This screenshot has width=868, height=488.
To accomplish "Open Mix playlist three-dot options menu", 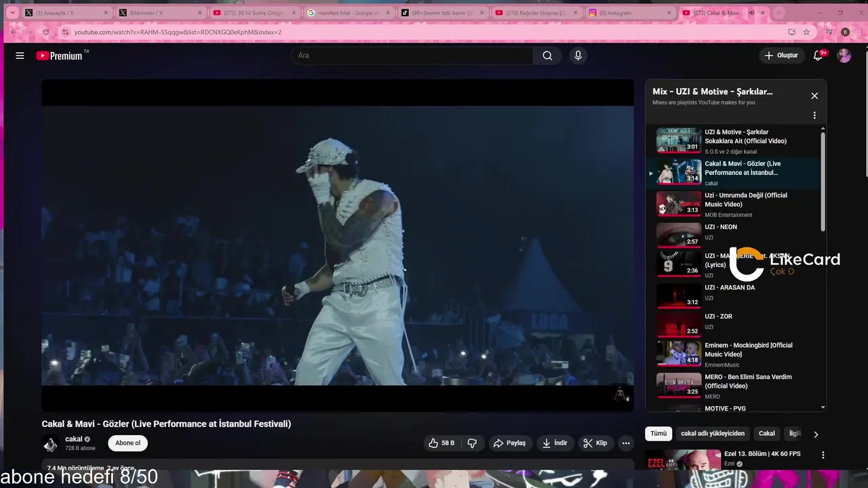I will tap(814, 115).
